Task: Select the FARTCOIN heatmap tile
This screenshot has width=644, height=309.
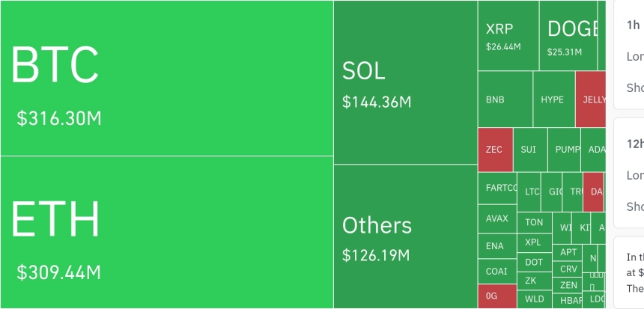Action: [497, 188]
